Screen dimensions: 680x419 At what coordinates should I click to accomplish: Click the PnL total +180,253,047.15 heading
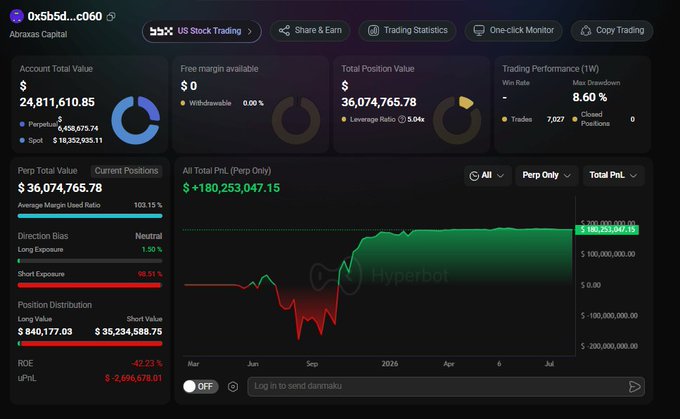(231, 188)
